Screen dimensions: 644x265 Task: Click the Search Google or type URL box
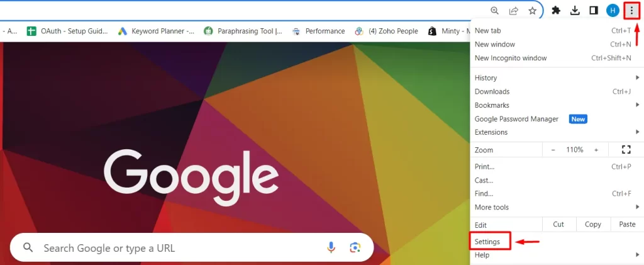point(192,248)
